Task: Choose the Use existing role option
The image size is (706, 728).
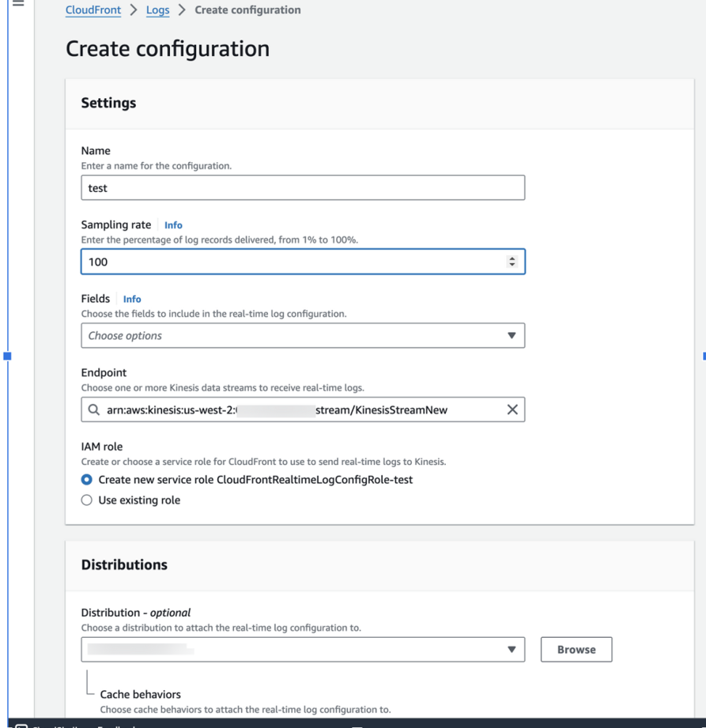Action: coord(86,500)
